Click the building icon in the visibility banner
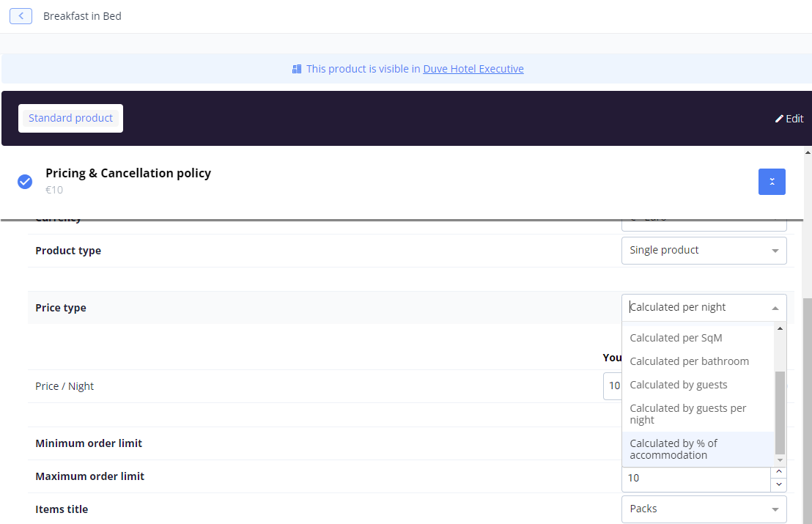The image size is (812, 524). point(297,69)
